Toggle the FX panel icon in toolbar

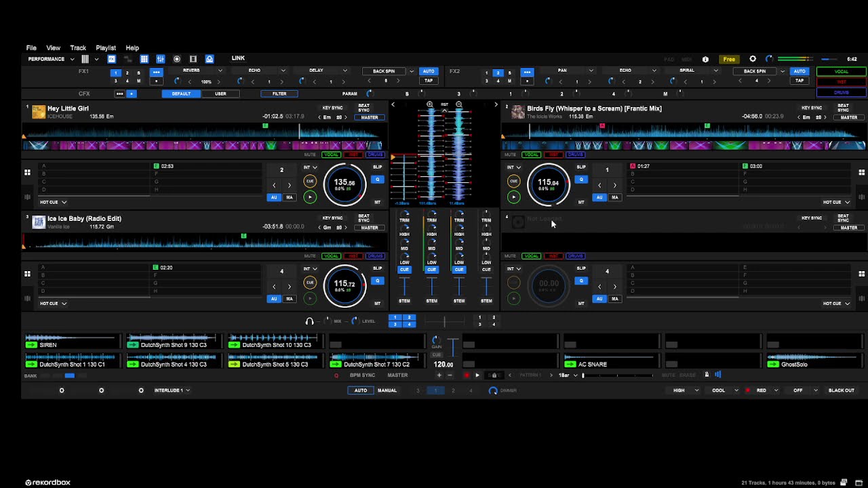pyautogui.click(x=112, y=59)
